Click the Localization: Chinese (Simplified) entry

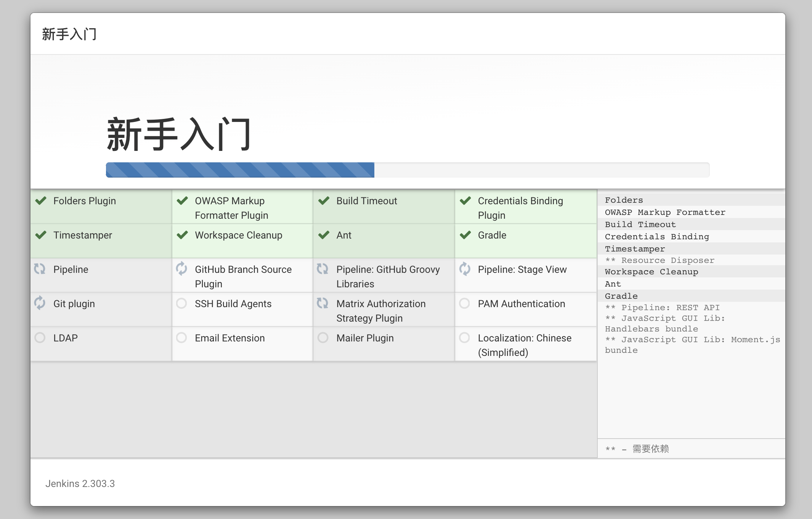coord(524,345)
